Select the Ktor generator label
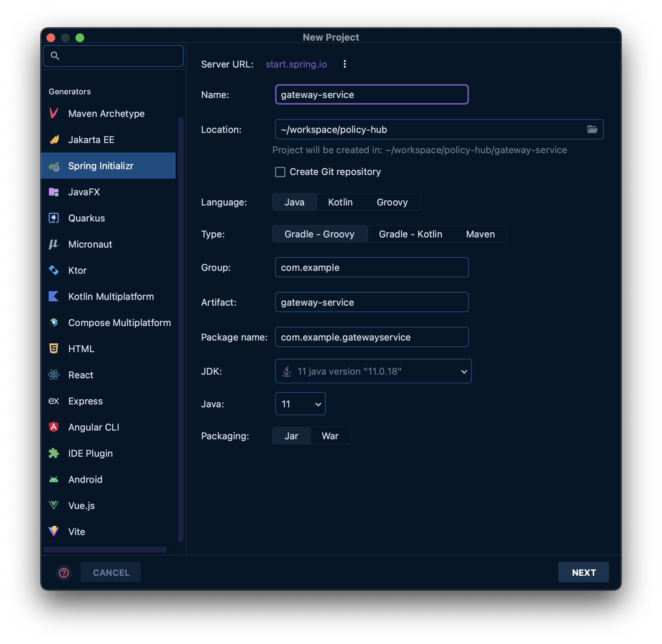The height and width of the screenshot is (644, 662). coord(77,270)
